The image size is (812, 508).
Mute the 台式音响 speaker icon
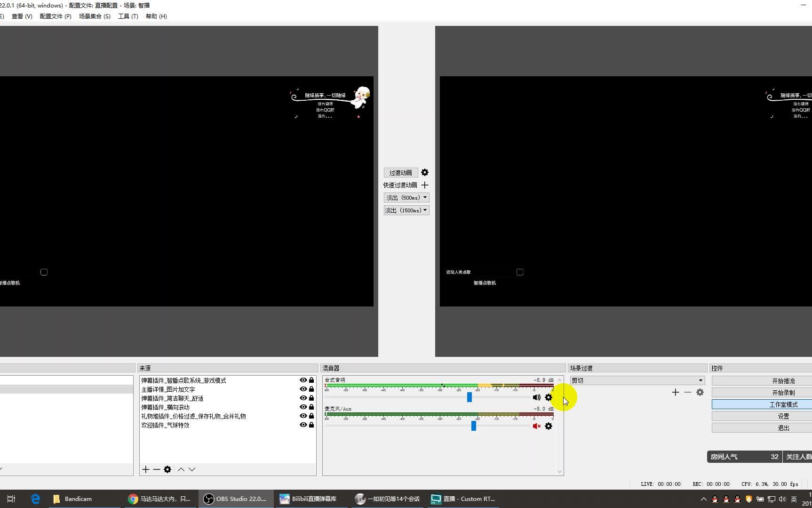tap(536, 397)
